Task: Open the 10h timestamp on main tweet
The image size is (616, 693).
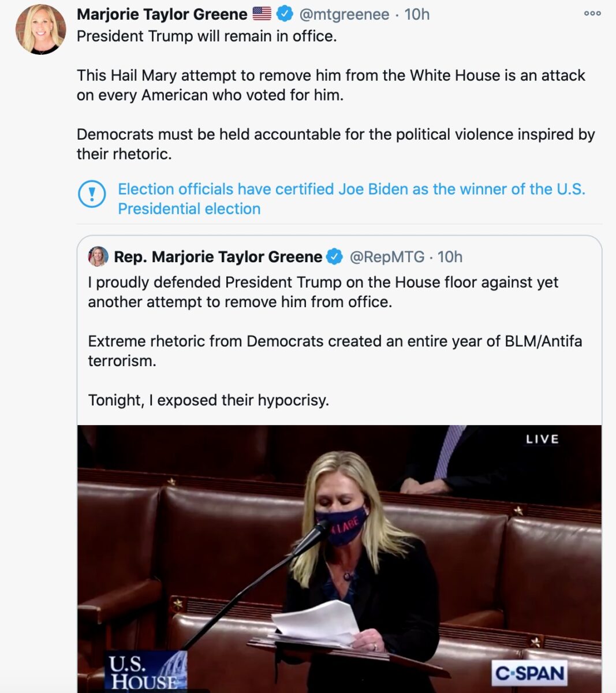Action: click(x=417, y=14)
